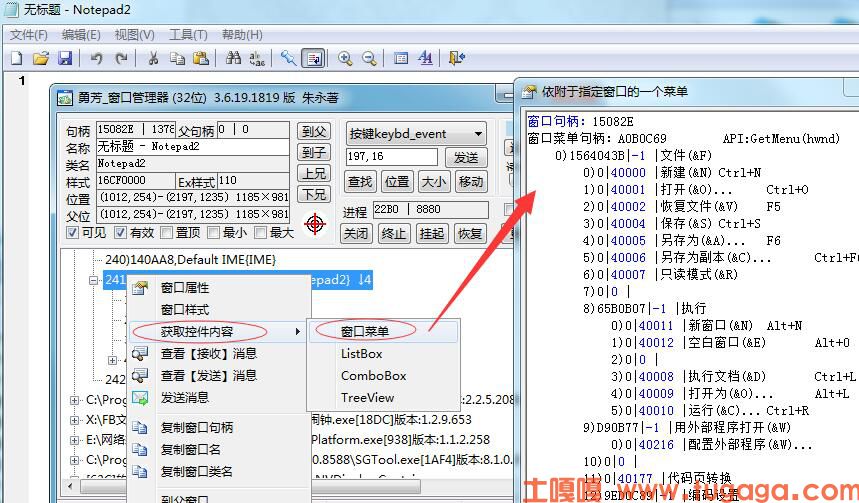This screenshot has width=859, height=503.
Task: Click the Save floppy disk icon
Action: pyautogui.click(x=65, y=58)
